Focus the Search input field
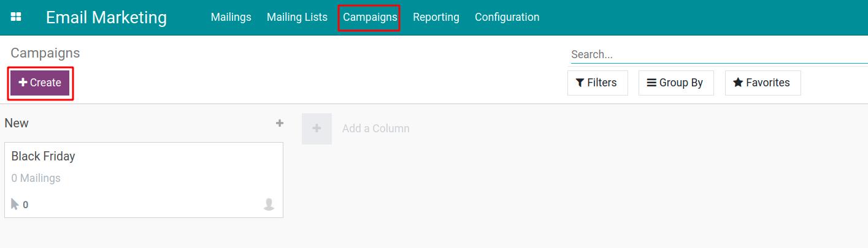Image resolution: width=868 pixels, height=248 pixels. [x=718, y=54]
